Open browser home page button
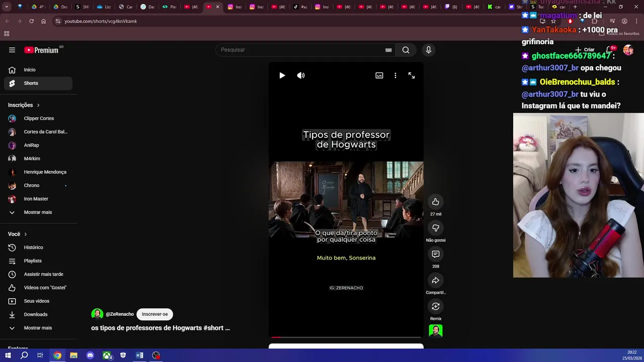Screen dimensions: 644x362 pyautogui.click(x=43, y=21)
